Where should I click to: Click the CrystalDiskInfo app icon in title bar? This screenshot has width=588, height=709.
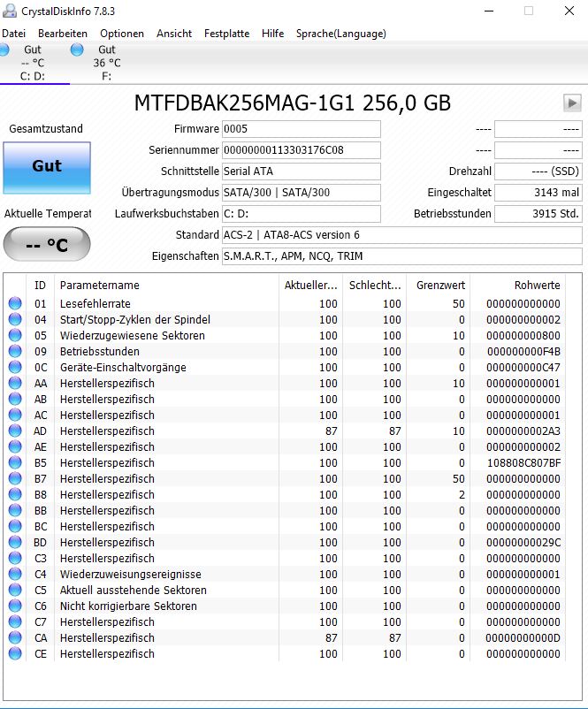[10, 11]
